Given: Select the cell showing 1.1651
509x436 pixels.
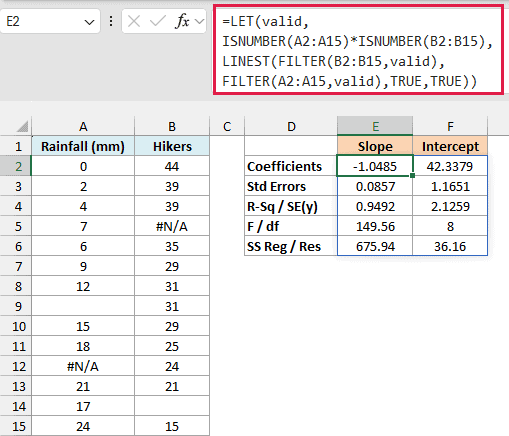Looking at the screenshot, I should click(x=450, y=186).
